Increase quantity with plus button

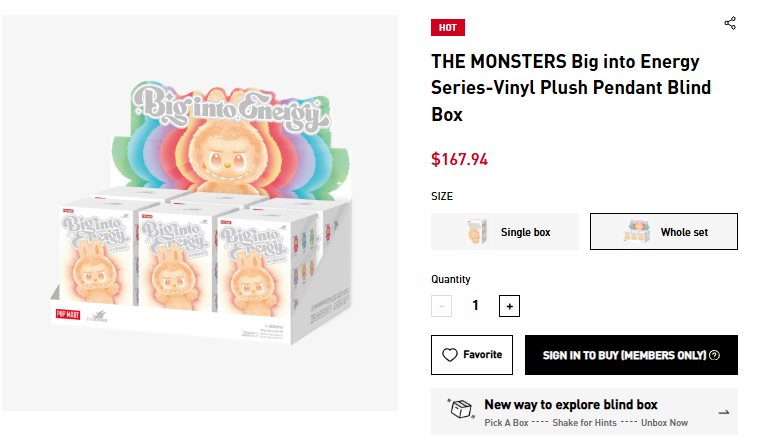[509, 306]
